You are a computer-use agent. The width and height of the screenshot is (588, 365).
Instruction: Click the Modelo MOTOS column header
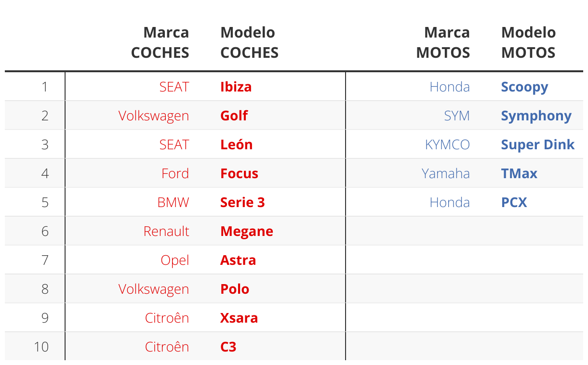(528, 42)
